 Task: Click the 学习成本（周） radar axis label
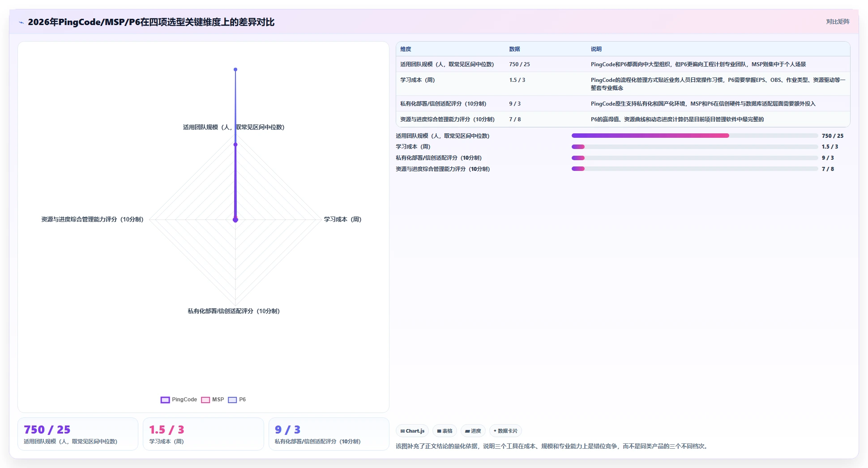342,219
